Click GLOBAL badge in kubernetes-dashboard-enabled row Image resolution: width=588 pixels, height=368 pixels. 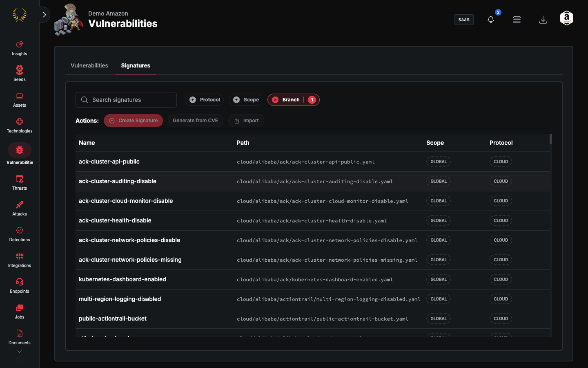coord(439,279)
